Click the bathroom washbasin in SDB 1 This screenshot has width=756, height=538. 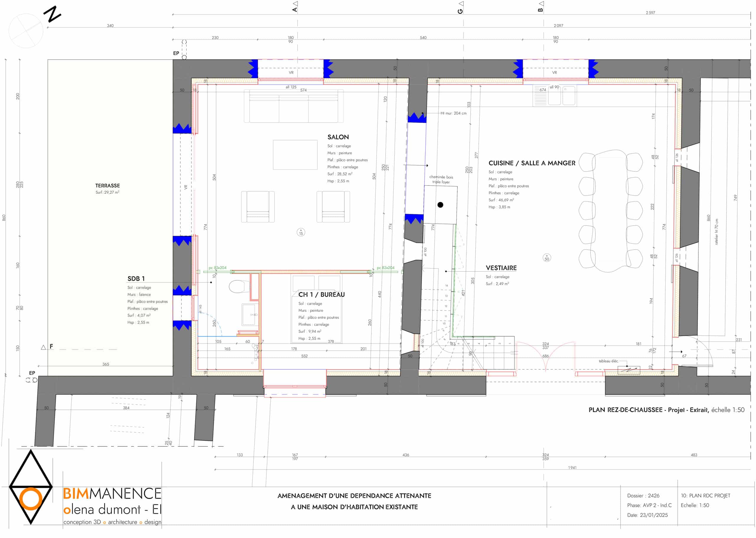pyautogui.click(x=249, y=315)
